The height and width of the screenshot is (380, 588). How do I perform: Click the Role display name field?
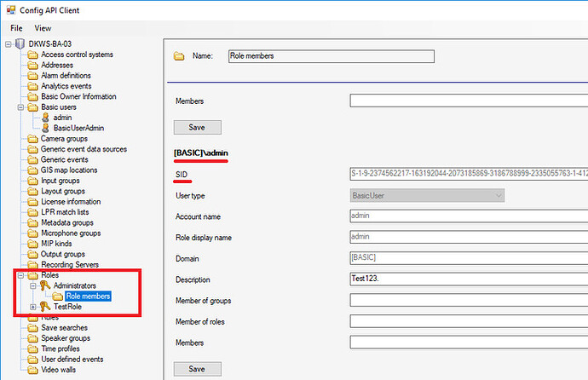pyautogui.click(x=469, y=237)
